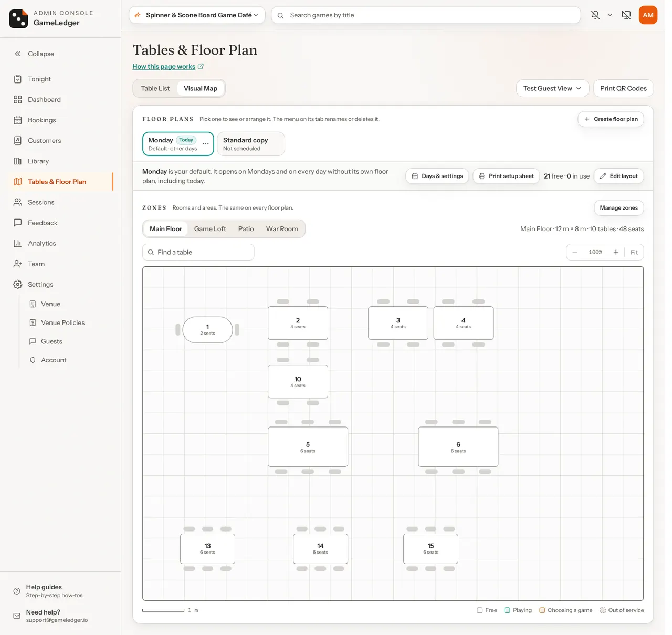The width and height of the screenshot is (672, 635).
Task: Click the Feedback speech bubble icon
Action: [18, 223]
